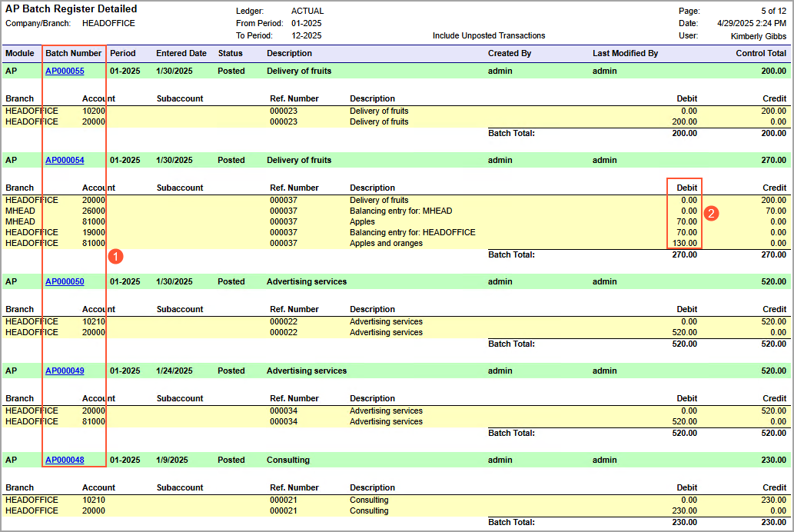Click entered date 1/9/2025
794x532 pixels.
(172, 460)
